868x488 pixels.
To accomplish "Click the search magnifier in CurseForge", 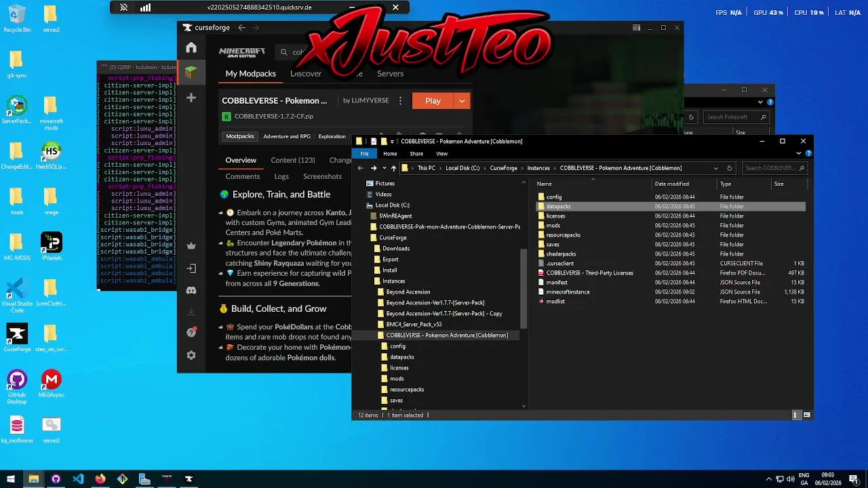I will [x=283, y=52].
